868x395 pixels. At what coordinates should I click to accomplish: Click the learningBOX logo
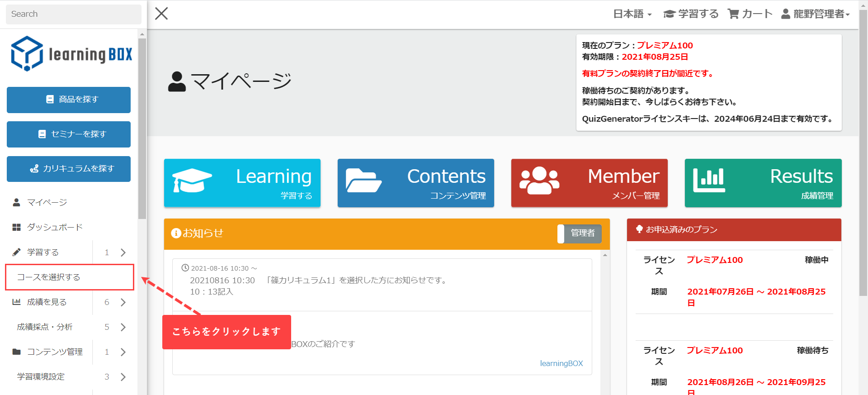pyautogui.click(x=71, y=54)
